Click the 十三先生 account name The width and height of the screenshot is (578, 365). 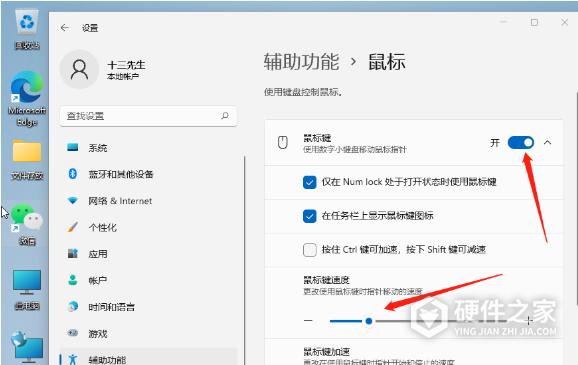coord(126,65)
